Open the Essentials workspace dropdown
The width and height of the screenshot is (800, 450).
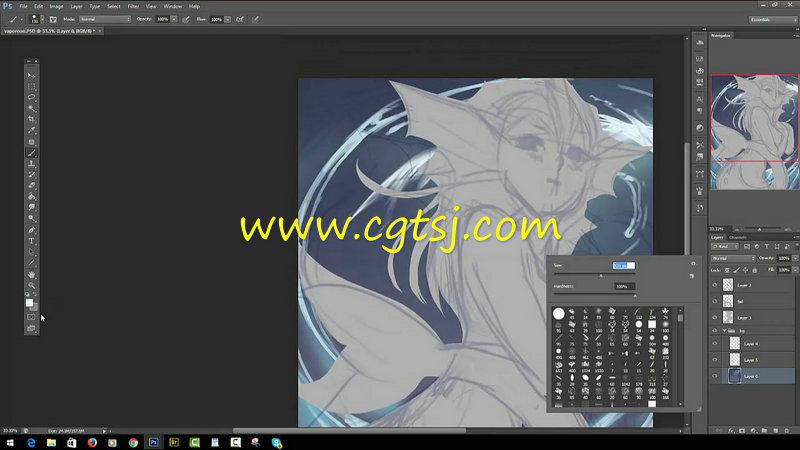772,19
